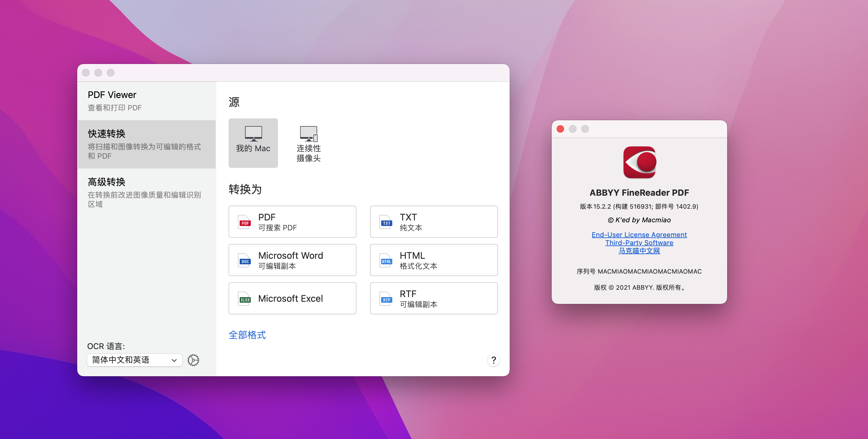
Task: Select the 快速转换 quick conversion tab
Action: click(147, 144)
